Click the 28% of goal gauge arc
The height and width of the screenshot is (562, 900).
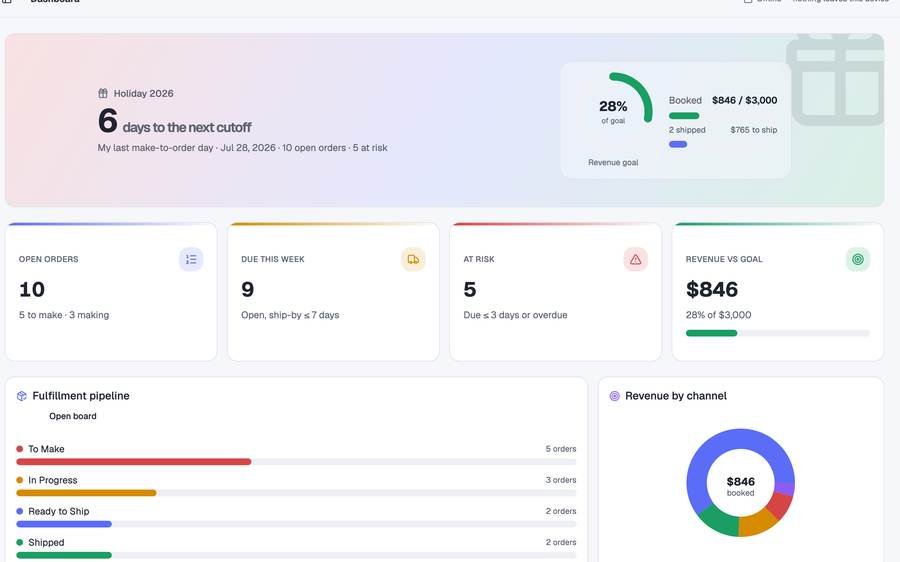point(642,88)
